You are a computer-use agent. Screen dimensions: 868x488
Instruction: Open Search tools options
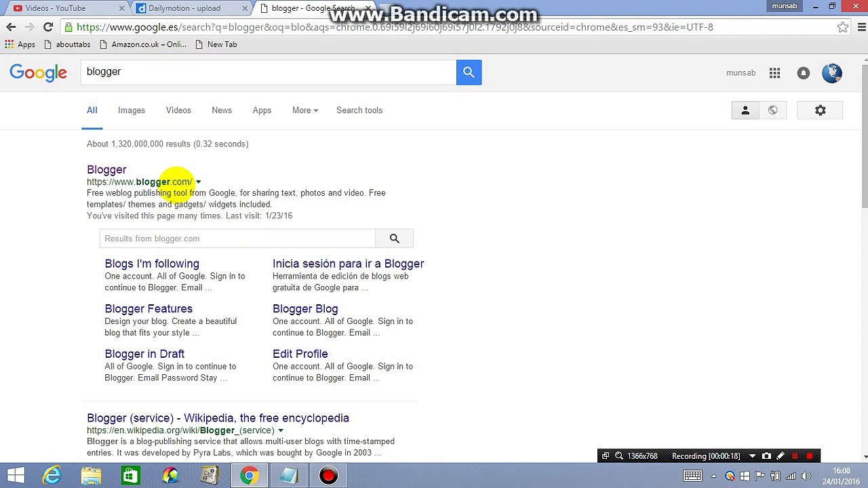pyautogui.click(x=359, y=110)
